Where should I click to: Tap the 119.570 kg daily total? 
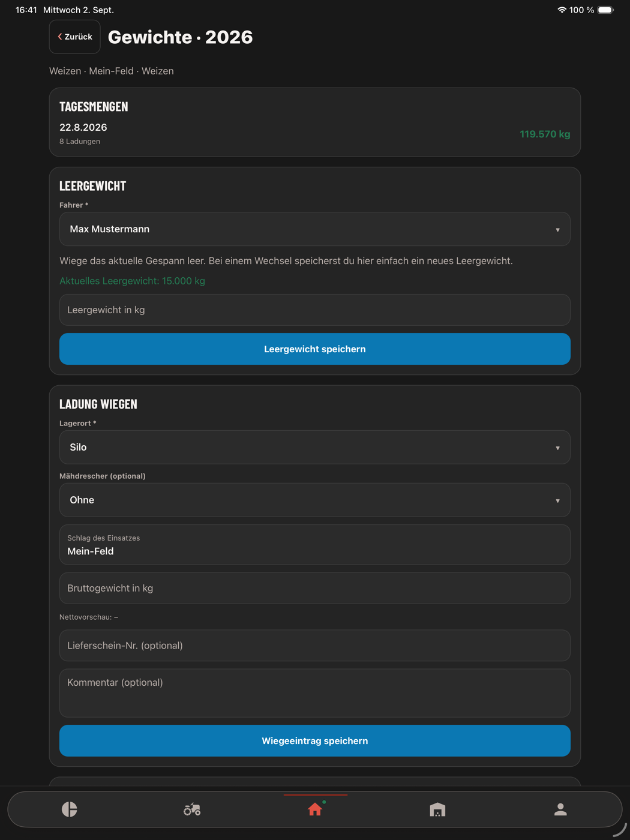[x=545, y=134]
